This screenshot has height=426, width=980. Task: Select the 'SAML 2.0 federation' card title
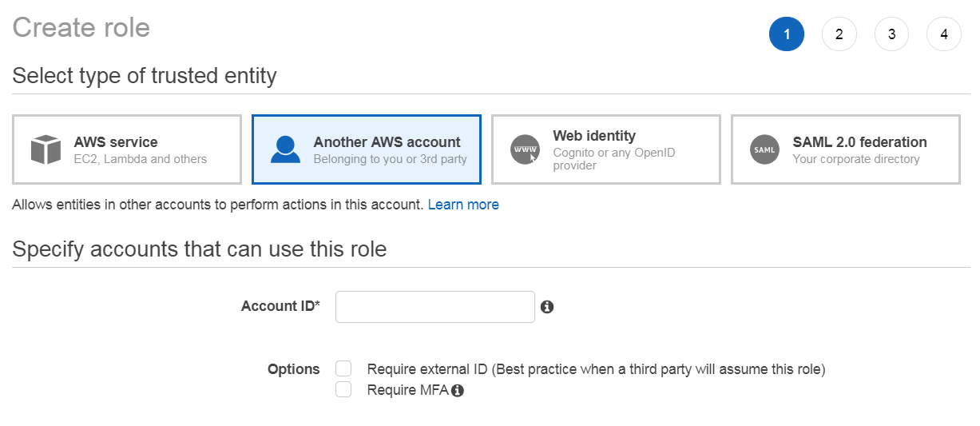pyautogui.click(x=859, y=142)
